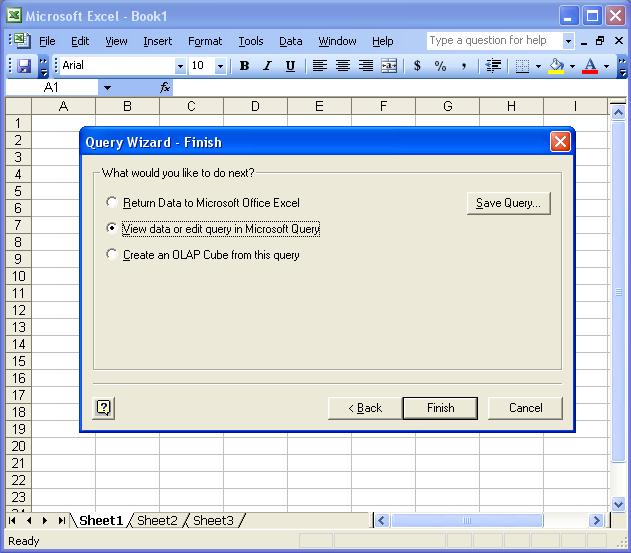
Task: Open the Font Color dropdown arrow
Action: point(607,66)
